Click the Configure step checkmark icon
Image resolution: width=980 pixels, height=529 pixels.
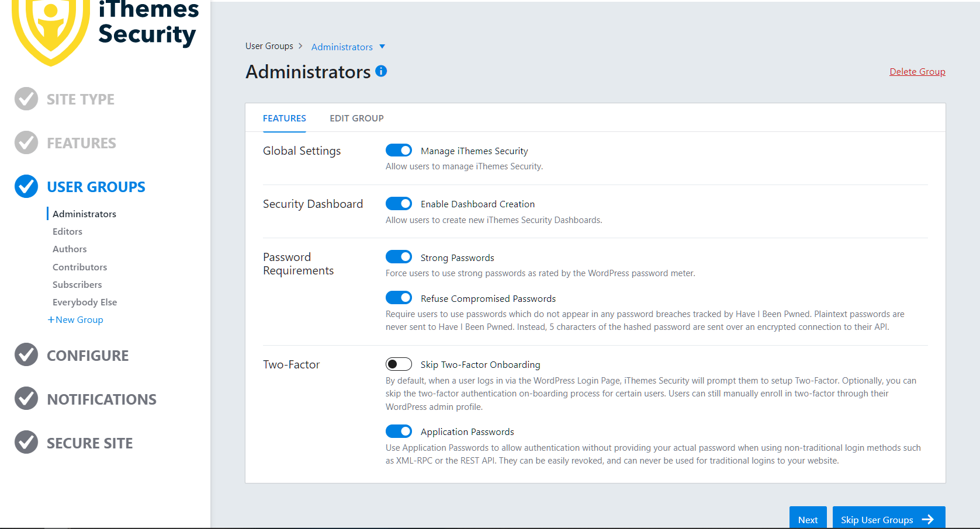coord(26,354)
